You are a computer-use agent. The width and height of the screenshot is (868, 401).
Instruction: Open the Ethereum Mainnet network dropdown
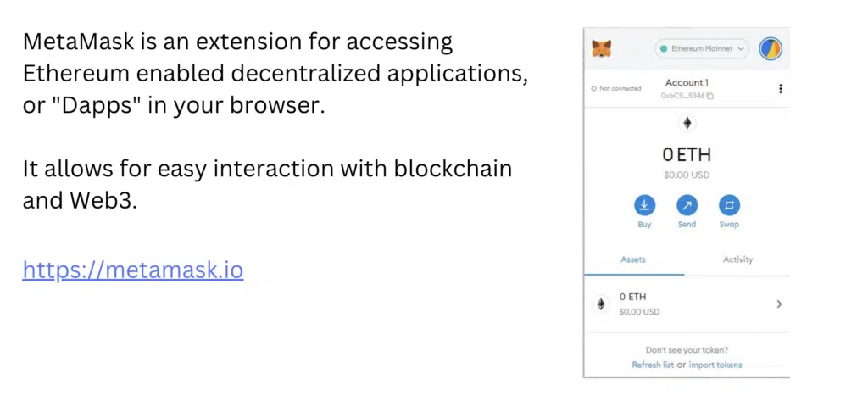[x=701, y=48]
